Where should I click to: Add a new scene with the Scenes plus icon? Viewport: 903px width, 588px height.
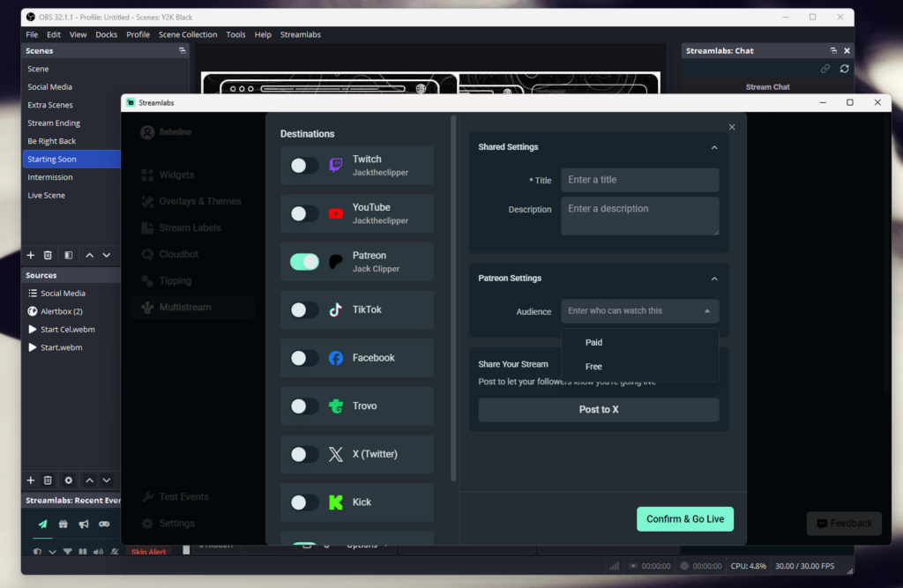pos(31,255)
